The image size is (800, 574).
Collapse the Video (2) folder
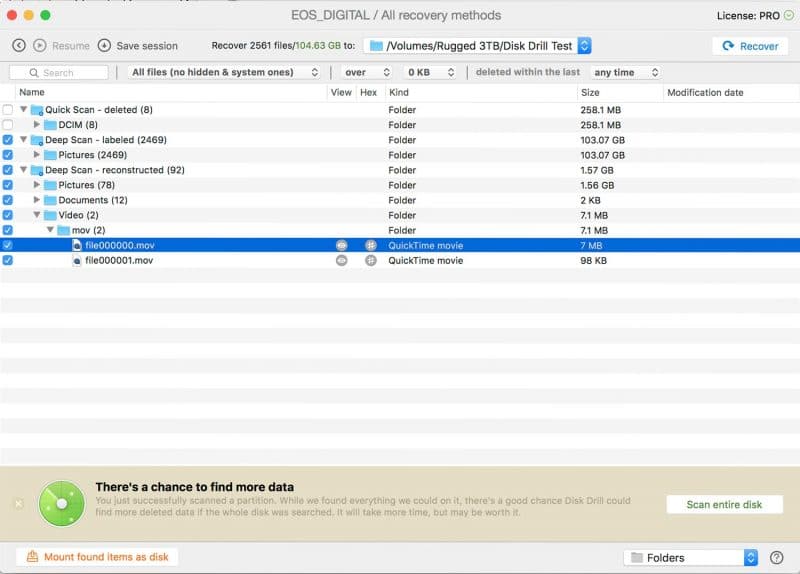(37, 215)
